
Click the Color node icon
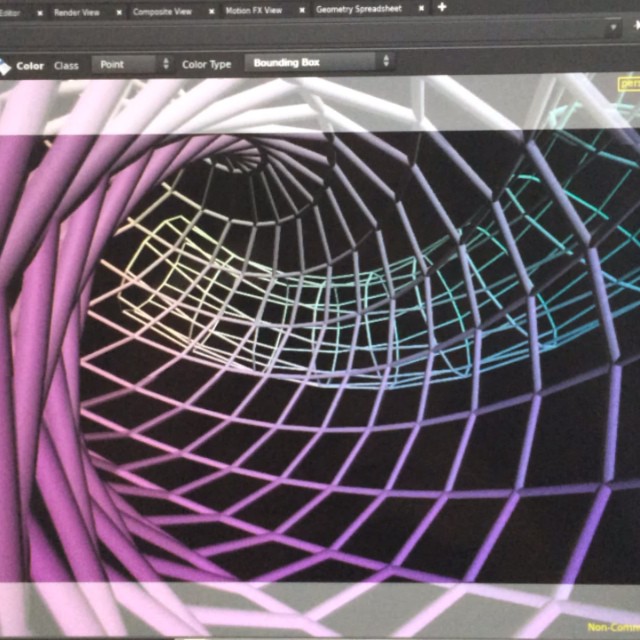(x=5, y=66)
